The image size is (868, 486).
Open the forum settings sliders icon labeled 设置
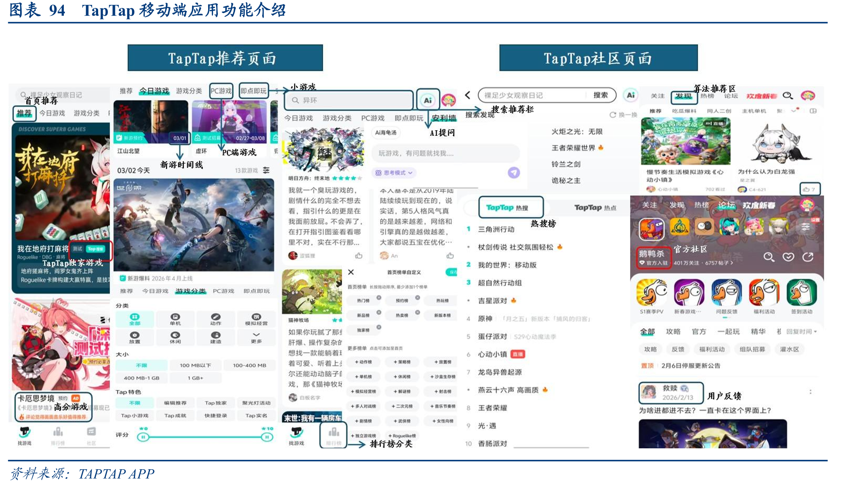[806, 226]
